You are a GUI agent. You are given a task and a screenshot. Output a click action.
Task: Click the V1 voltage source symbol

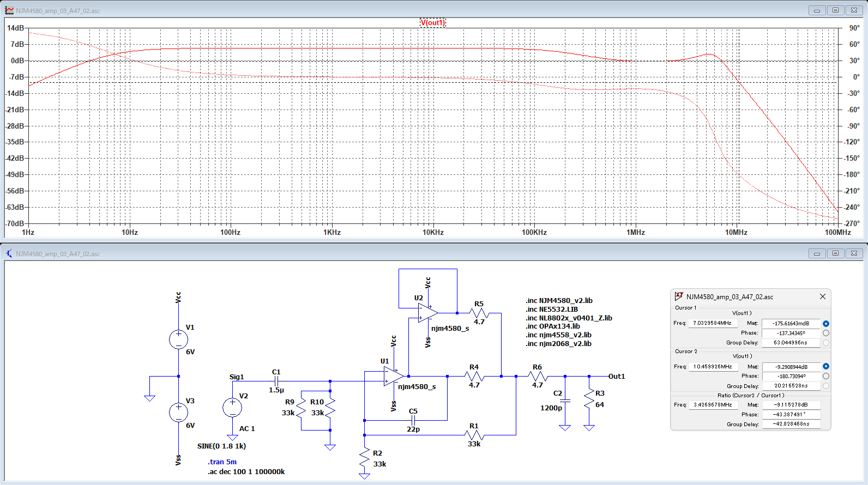click(x=178, y=339)
